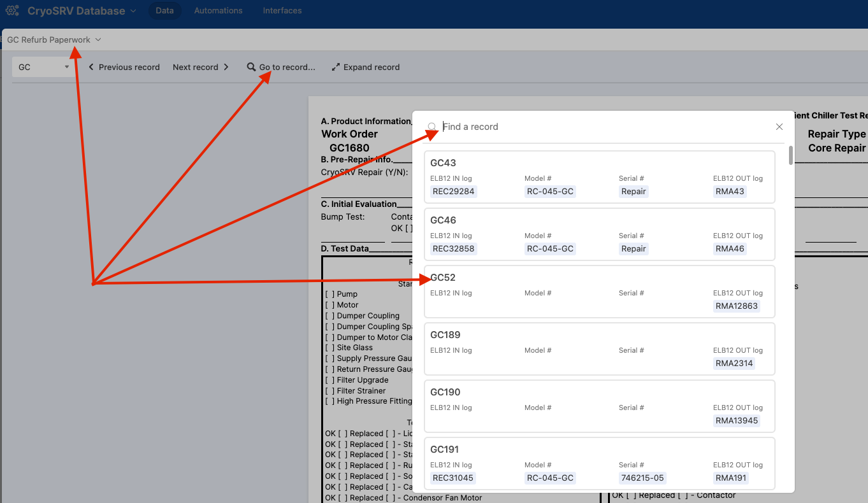
Task: Click the magnifier icon in Find a record
Action: click(432, 127)
